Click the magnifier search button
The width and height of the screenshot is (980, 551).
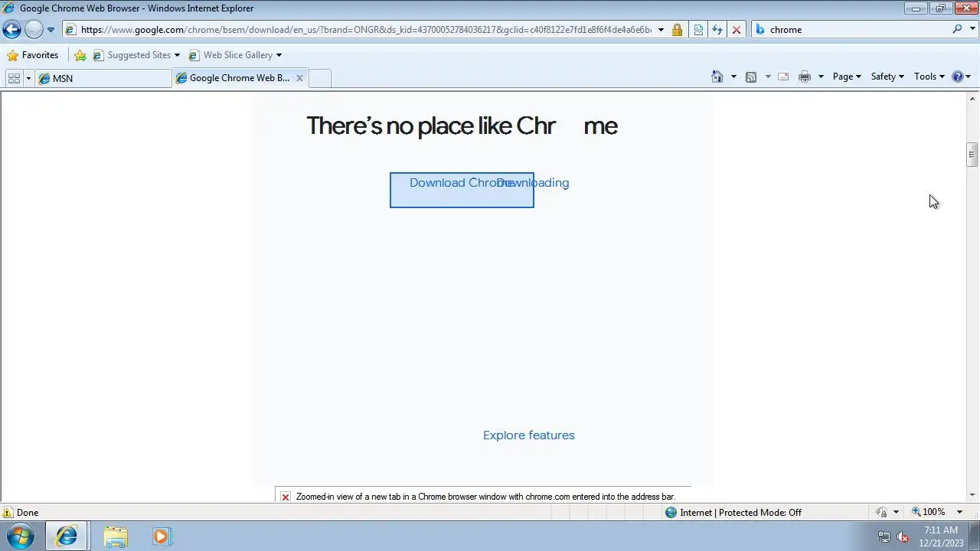(x=957, y=29)
